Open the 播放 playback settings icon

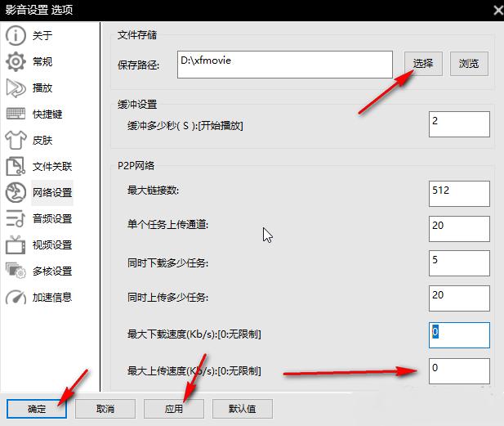click(16, 88)
